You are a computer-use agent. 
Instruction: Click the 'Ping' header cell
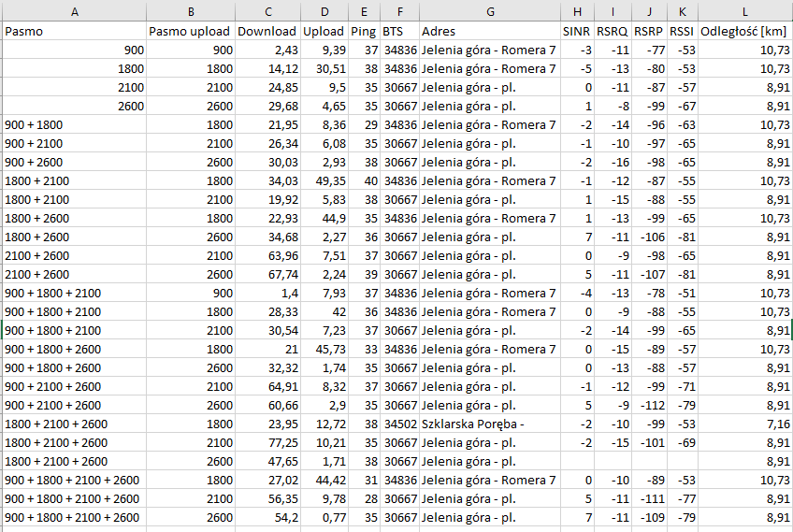pos(364,31)
